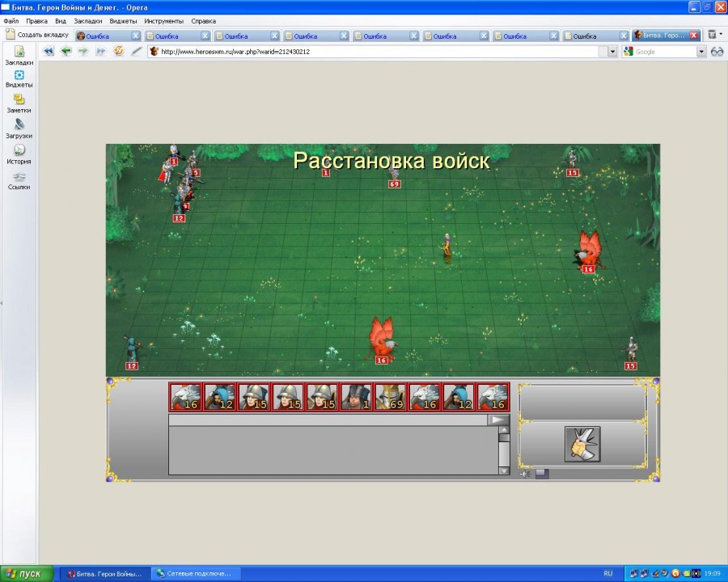728x582 pixels.
Task: Toggle the side panel via left edge handle
Action: click(x=2, y=302)
